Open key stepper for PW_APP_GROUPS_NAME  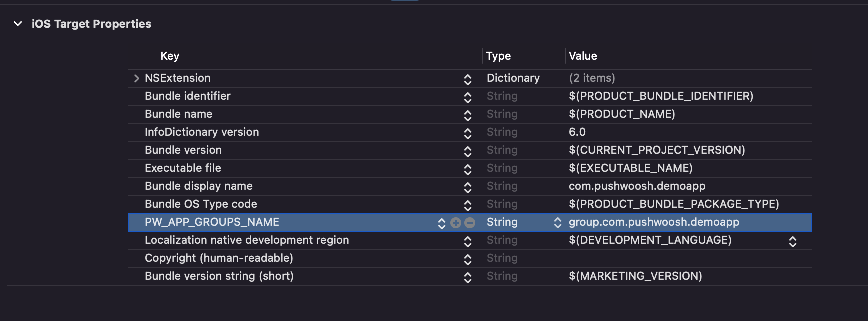[x=441, y=223]
